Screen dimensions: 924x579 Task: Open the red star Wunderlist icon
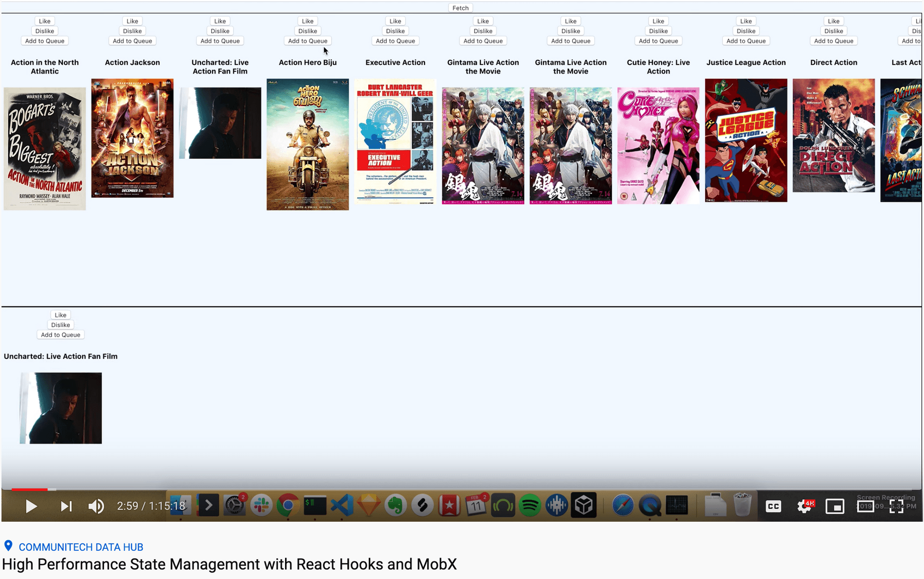pos(449,506)
